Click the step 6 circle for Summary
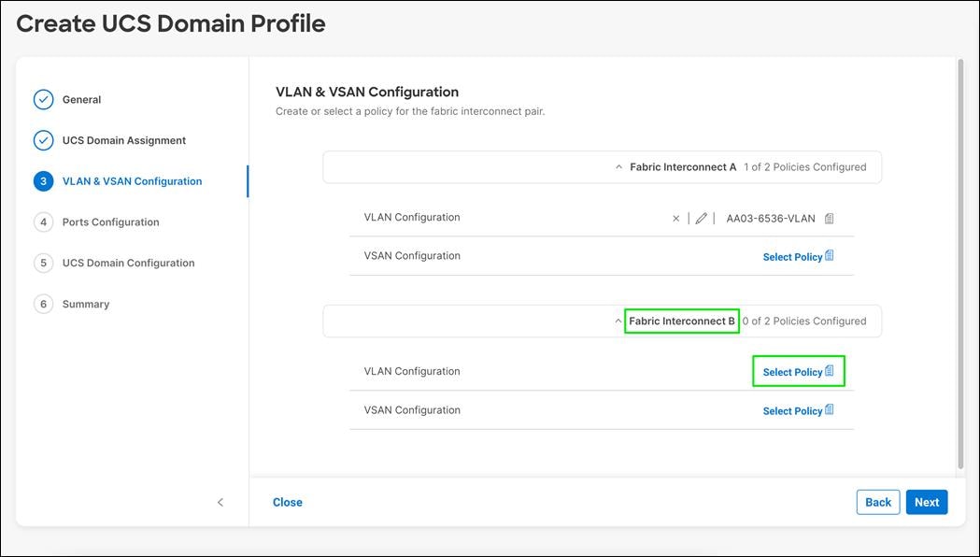980x557 pixels. [43, 304]
